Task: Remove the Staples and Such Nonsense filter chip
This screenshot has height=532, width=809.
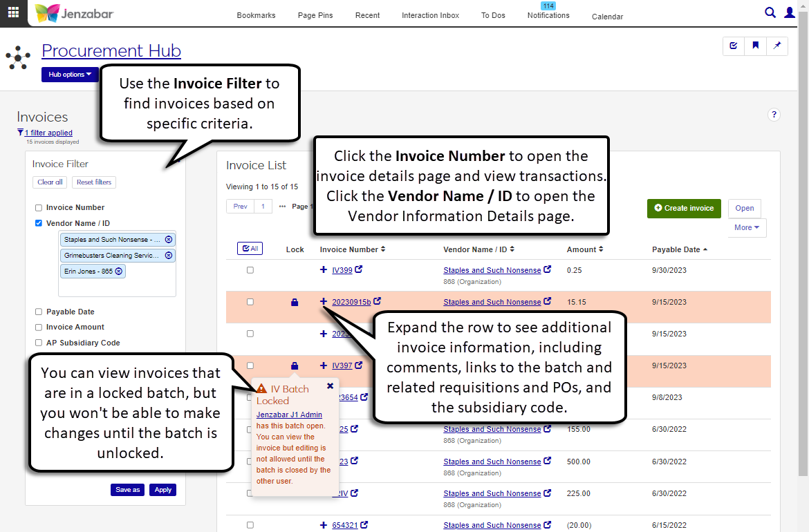Action: tap(168, 240)
